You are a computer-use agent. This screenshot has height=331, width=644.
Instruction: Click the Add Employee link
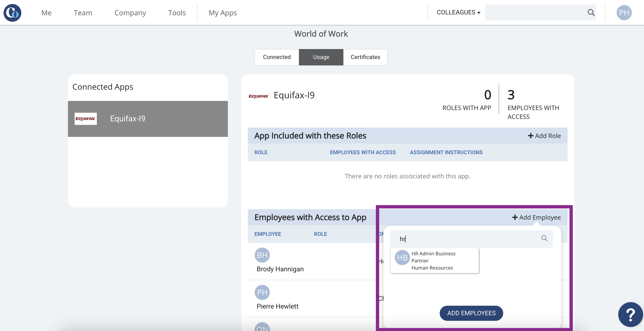536,217
